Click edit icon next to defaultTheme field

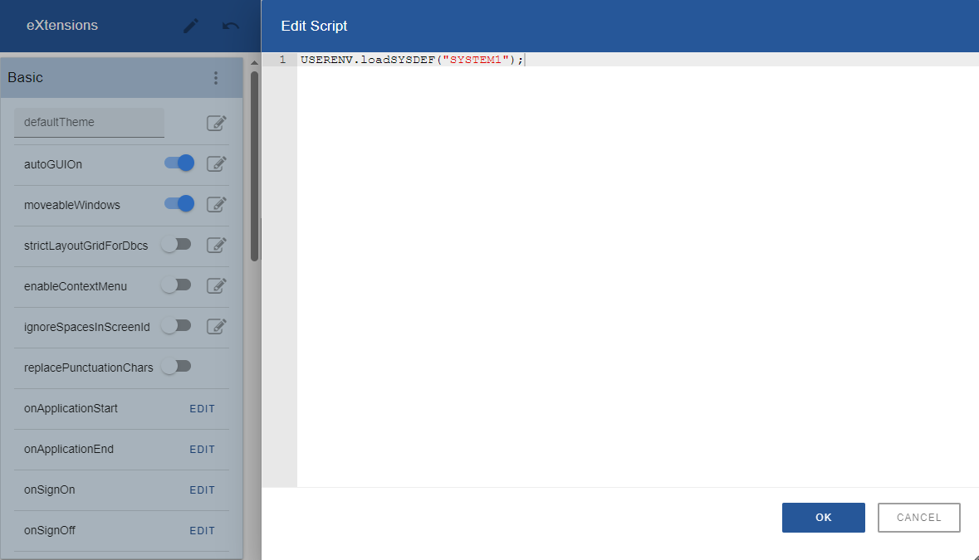(216, 123)
